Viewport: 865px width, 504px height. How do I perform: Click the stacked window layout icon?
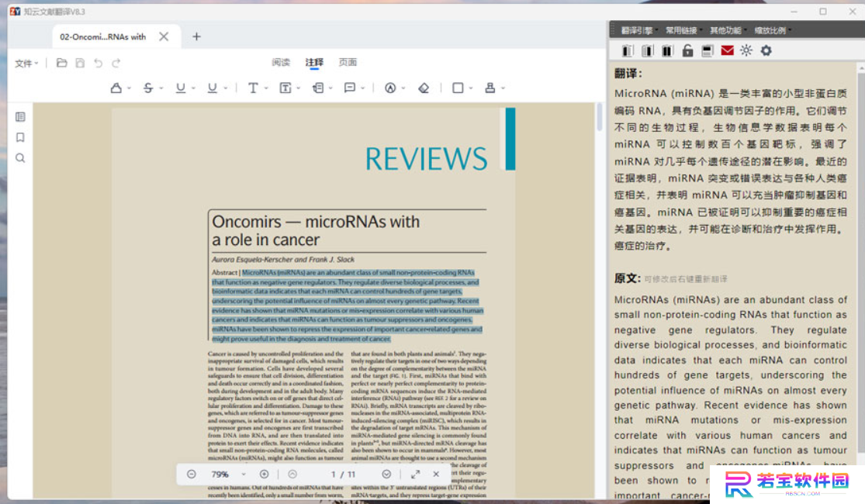coord(708,50)
